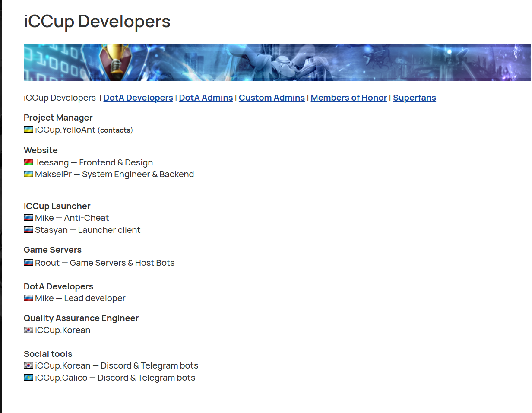The width and height of the screenshot is (532, 413).
Task: Click the flag beside Mike — Lead developer
Action: click(28, 298)
